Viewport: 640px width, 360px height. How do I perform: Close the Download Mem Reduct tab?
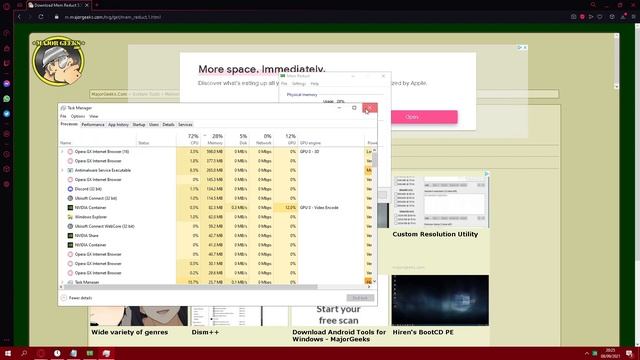tap(87, 5)
